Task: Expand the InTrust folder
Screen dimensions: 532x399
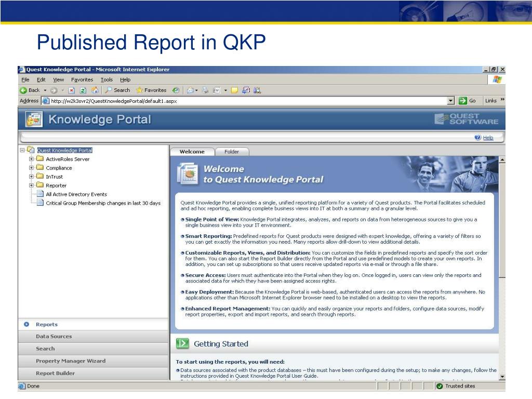Action: 31,177
